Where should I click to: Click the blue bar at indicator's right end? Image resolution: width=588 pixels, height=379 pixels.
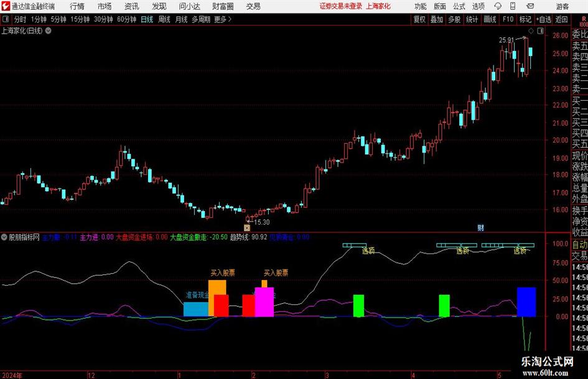[x=526, y=302]
